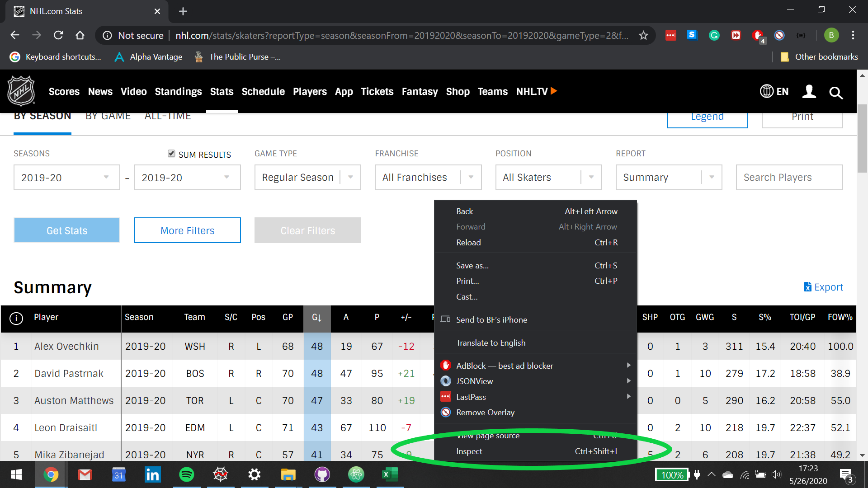
Task: Switch to the ALL-TIME tab
Action: (x=168, y=117)
